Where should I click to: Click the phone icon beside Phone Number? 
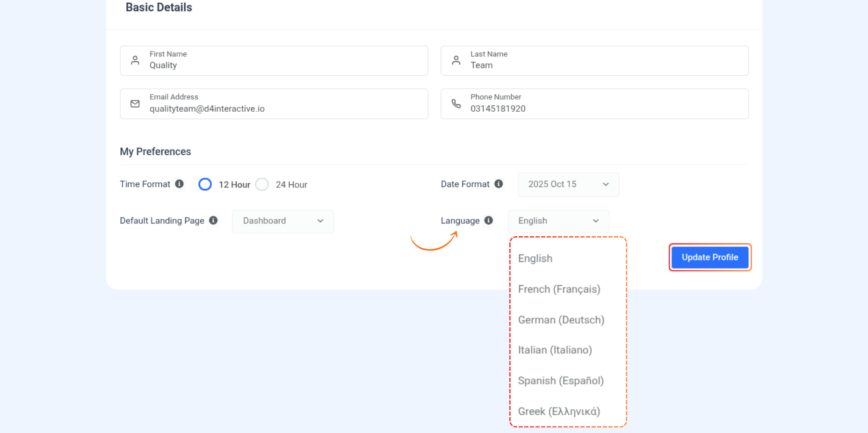pyautogui.click(x=456, y=103)
